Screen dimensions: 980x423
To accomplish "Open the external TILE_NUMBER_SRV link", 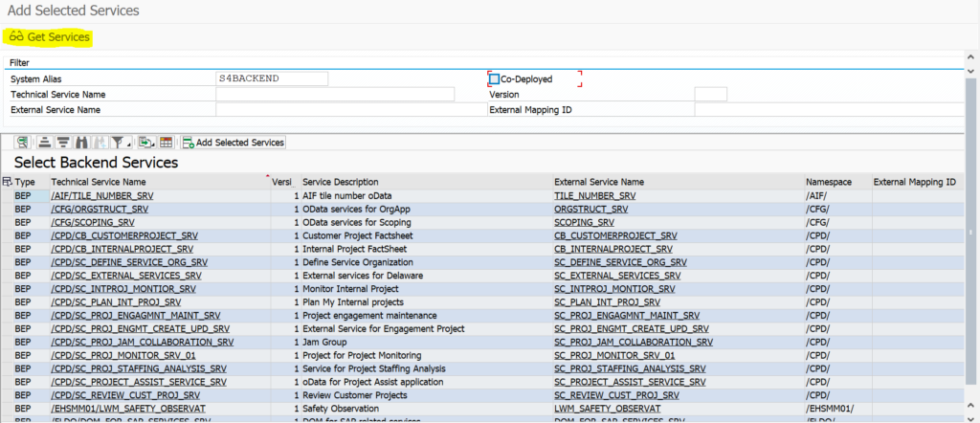I will [x=595, y=195].
